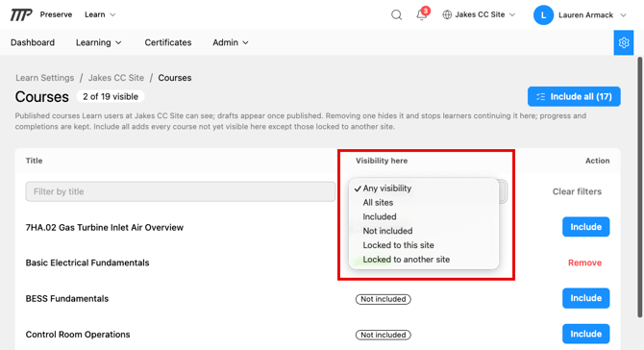The image size is (644, 350).
Task: Open Learn Settings breadcrumb link
Action: tap(45, 78)
